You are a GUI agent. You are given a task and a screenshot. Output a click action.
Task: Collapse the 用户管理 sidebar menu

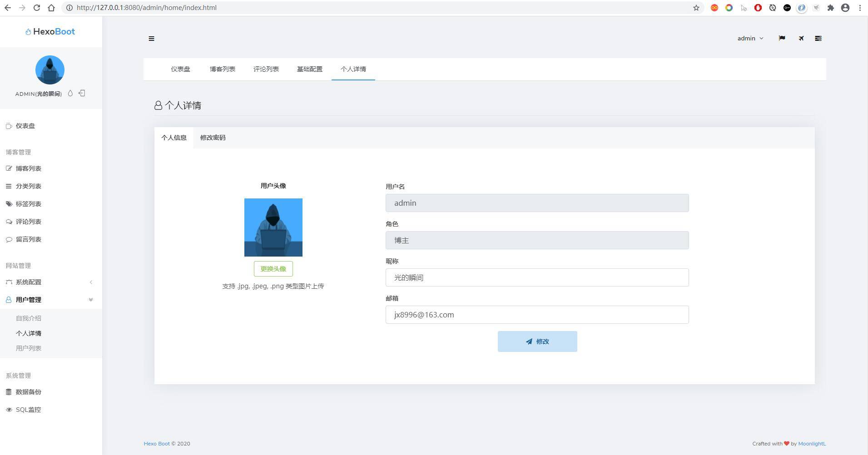28,300
